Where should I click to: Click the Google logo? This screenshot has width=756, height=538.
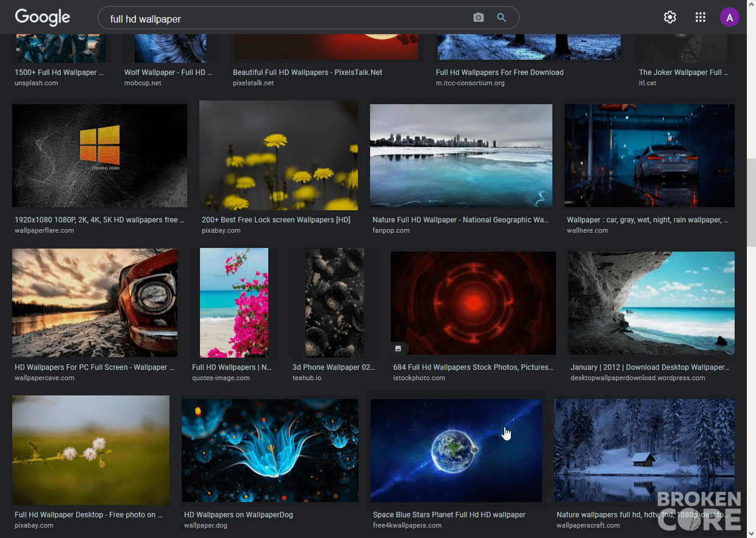42,17
